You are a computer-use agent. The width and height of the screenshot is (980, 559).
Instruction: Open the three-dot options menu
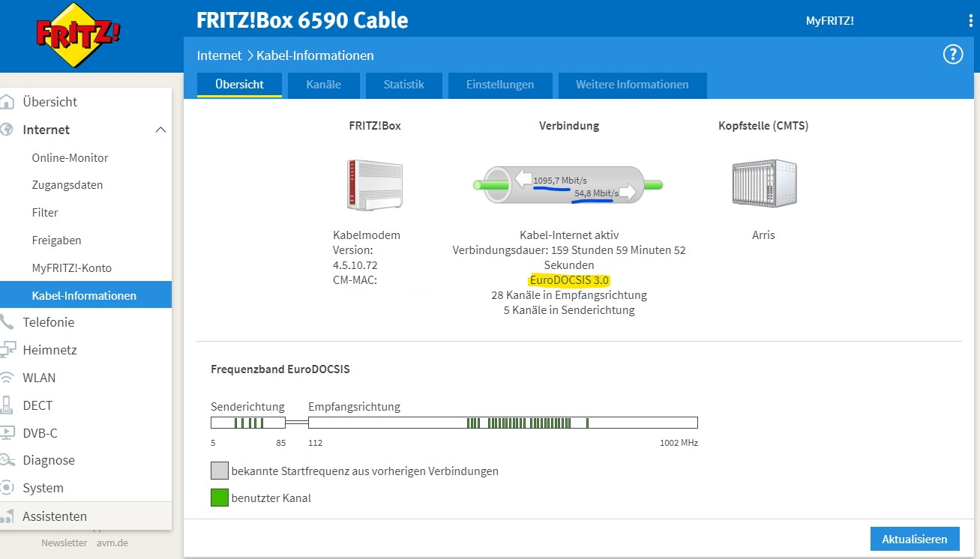point(971,20)
